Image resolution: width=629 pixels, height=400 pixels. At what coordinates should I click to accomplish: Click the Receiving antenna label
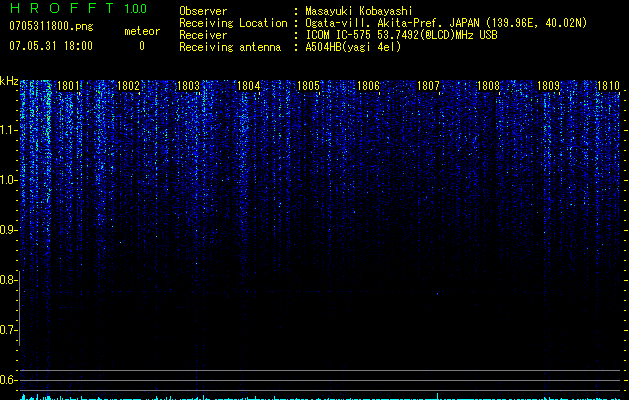230,47
